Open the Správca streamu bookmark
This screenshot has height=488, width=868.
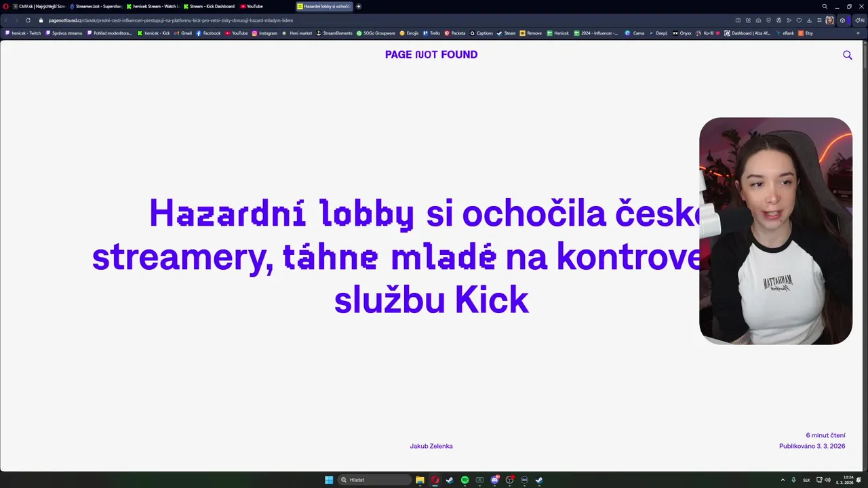[x=64, y=33]
